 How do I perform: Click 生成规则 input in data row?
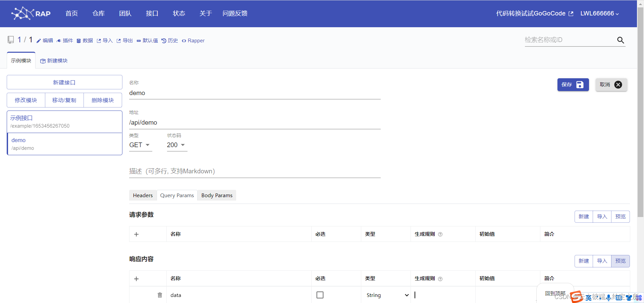pos(443,295)
